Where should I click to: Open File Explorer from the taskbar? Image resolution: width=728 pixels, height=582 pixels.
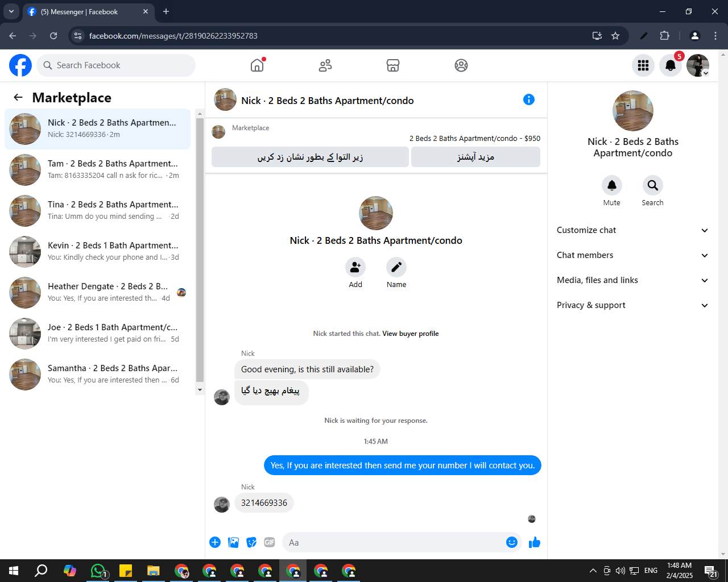[154, 571]
